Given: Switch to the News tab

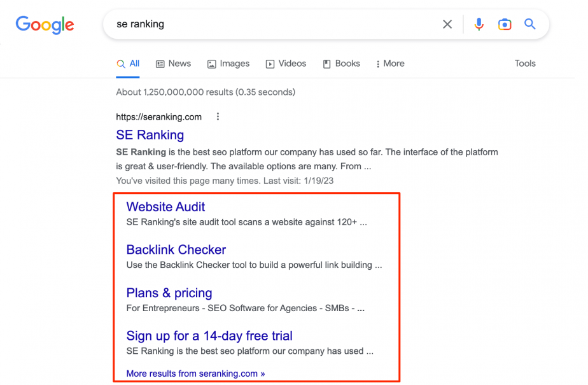Looking at the screenshot, I should 179,64.
